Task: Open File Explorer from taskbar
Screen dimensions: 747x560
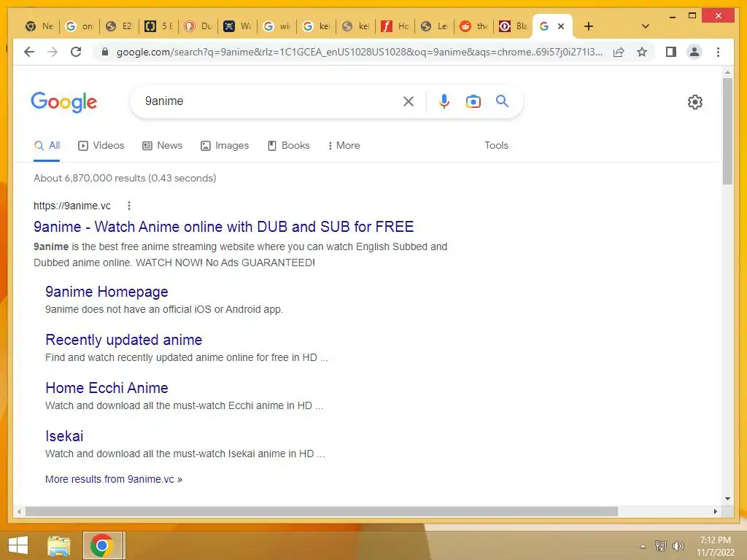Action: [x=59, y=545]
